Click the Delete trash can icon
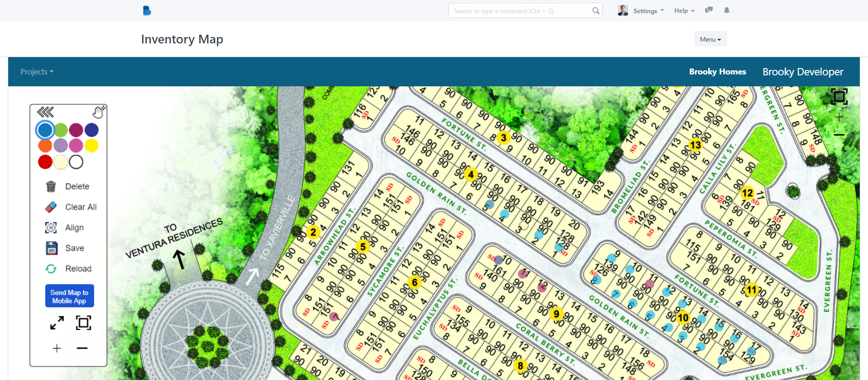 pyautogui.click(x=51, y=186)
